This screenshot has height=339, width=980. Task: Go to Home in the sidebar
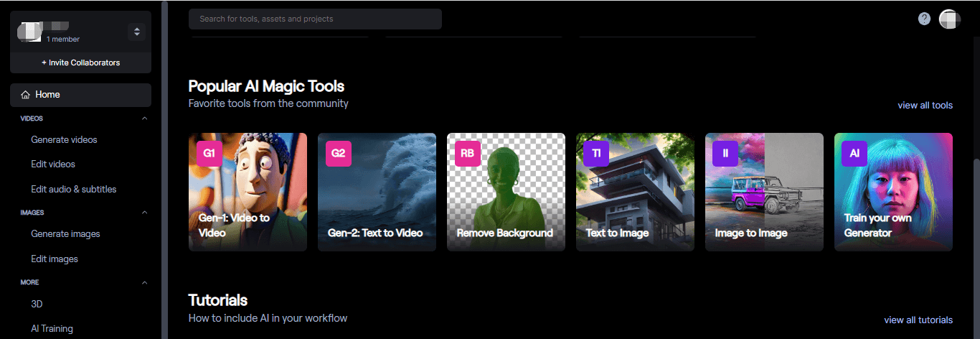[80, 95]
